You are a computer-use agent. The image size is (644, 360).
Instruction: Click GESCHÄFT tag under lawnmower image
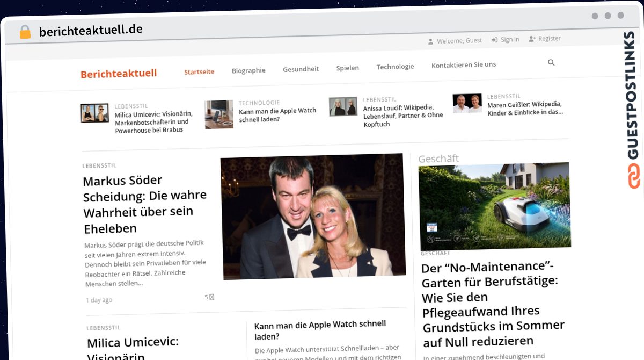[x=435, y=253]
